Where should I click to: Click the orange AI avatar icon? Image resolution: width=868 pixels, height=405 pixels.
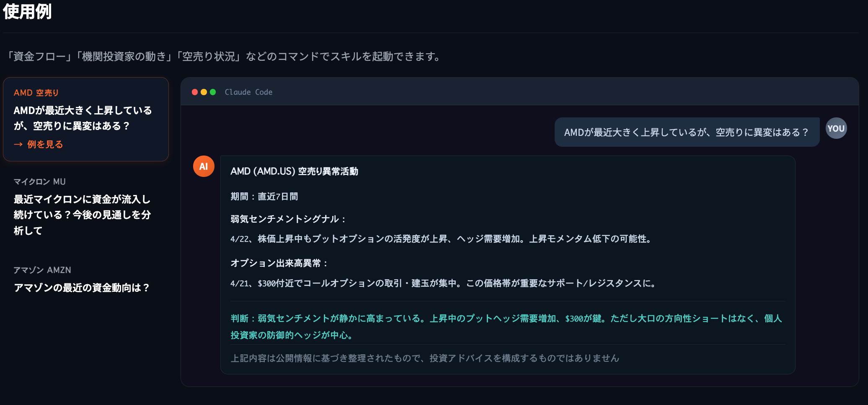click(x=204, y=166)
